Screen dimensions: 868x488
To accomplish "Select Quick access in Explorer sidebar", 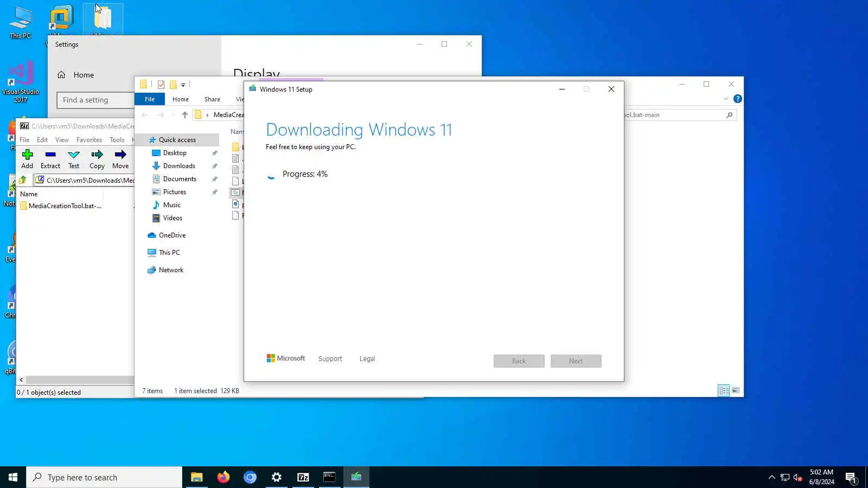I will click(x=177, y=140).
